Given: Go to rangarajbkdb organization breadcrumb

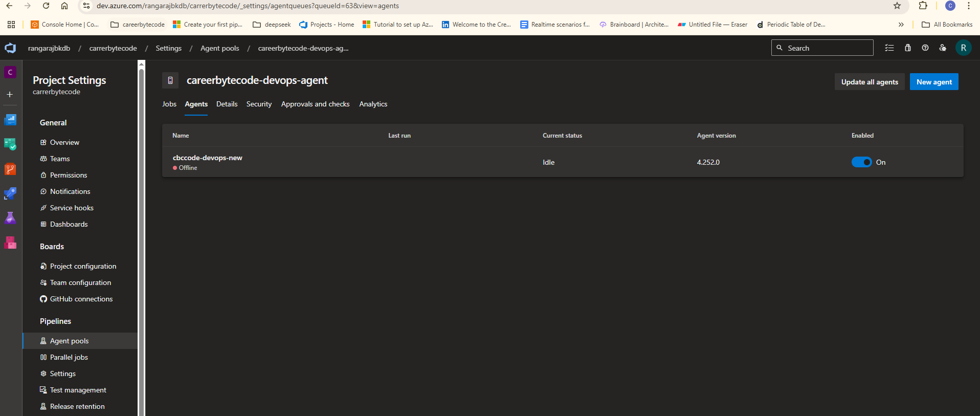Looking at the screenshot, I should click(x=49, y=48).
